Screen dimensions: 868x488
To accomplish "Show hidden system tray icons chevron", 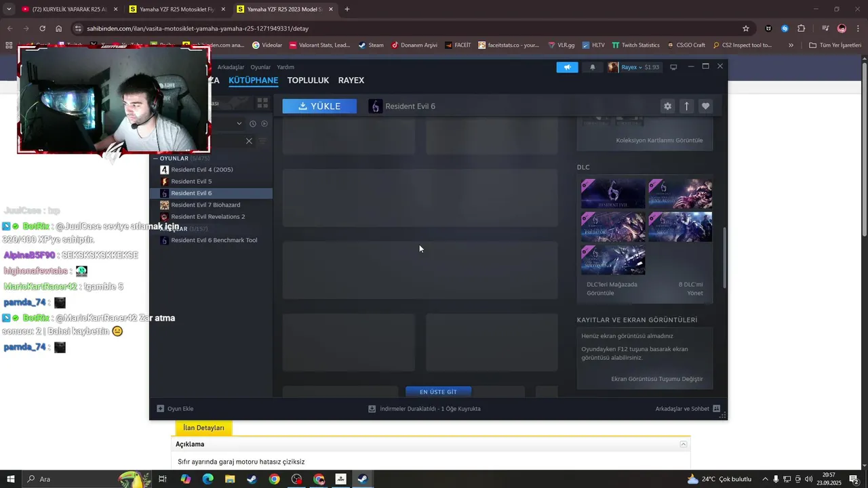I will 765,479.
